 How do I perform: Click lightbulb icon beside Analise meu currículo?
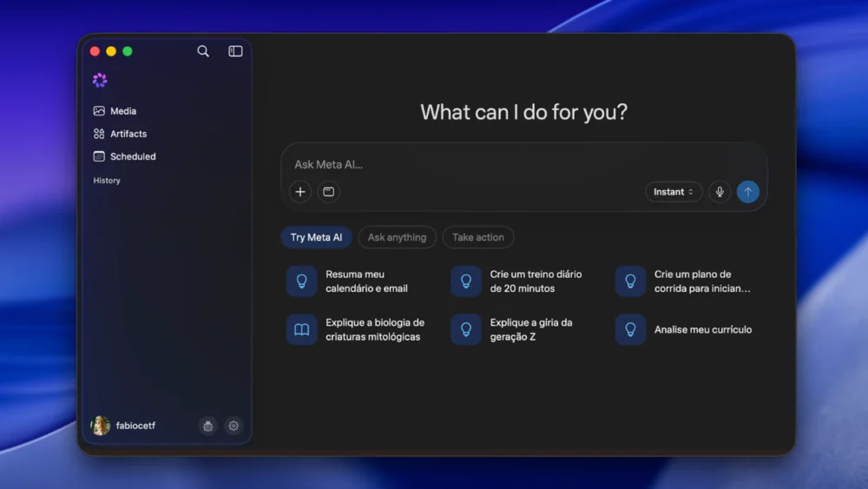[x=630, y=329]
